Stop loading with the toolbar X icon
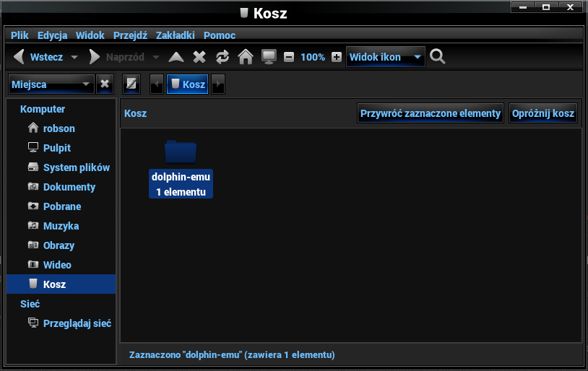This screenshot has height=371, width=588. (199, 57)
